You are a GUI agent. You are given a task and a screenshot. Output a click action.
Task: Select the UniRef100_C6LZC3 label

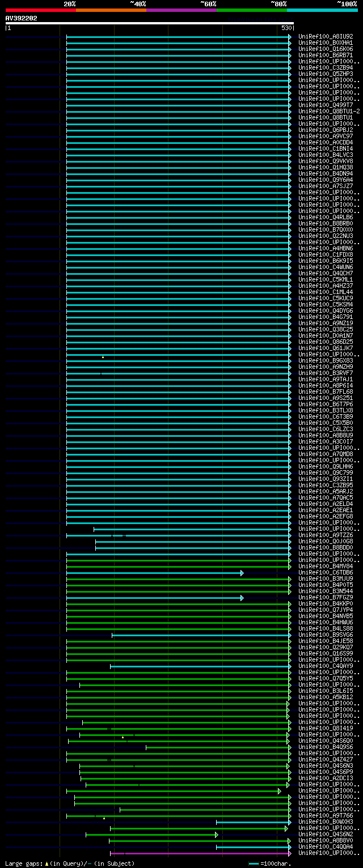[x=326, y=429]
